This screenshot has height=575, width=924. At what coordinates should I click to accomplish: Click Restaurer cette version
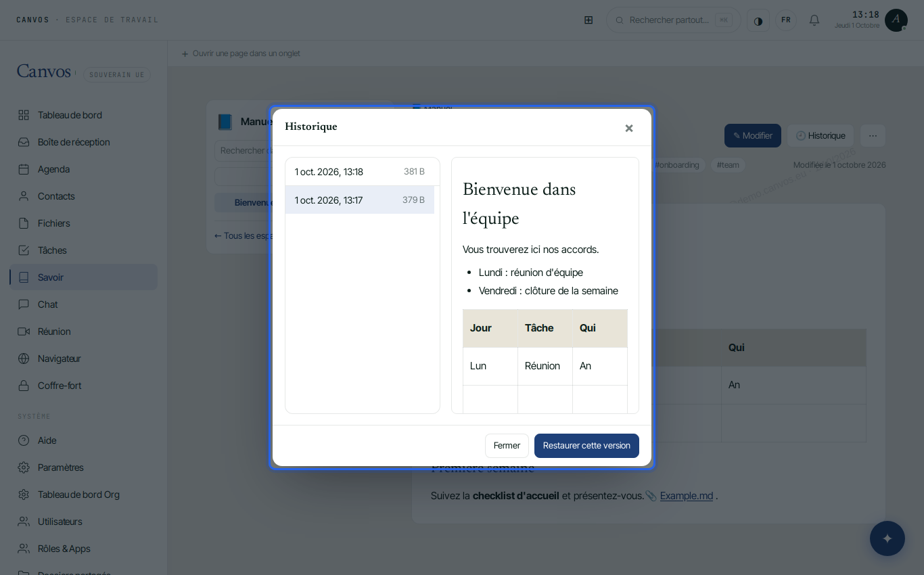(x=586, y=446)
